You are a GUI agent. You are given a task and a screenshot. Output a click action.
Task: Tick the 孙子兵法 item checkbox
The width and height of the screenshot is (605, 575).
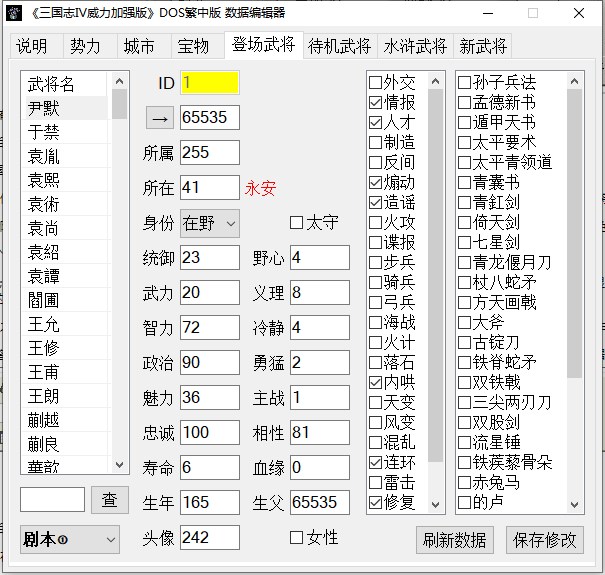(464, 83)
